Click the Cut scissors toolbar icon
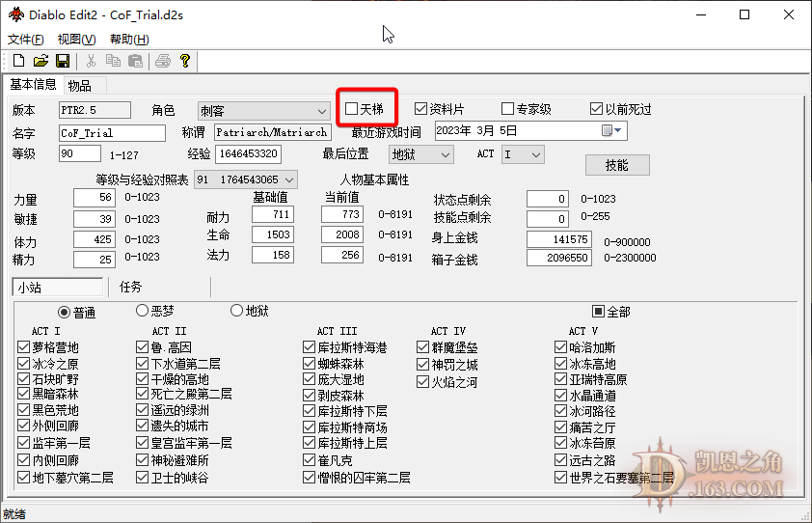Viewport: 812px width, 523px height. tap(92, 61)
